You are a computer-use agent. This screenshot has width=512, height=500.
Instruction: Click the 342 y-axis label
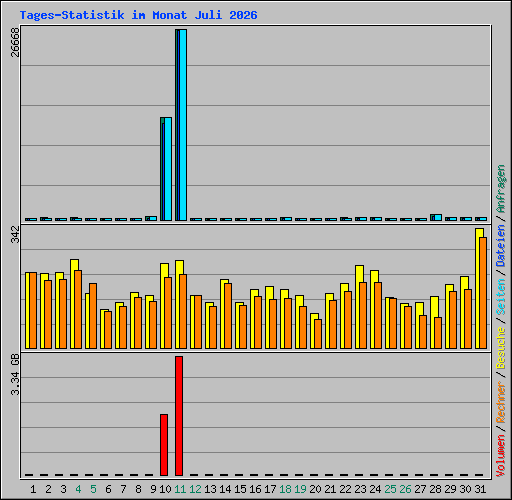click(15, 234)
